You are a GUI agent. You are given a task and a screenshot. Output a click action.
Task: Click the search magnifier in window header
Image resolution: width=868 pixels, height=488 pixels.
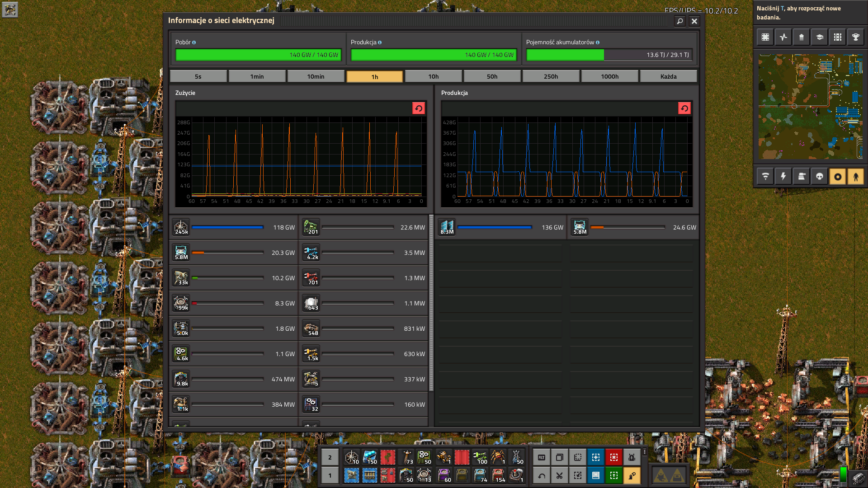pyautogui.click(x=679, y=21)
